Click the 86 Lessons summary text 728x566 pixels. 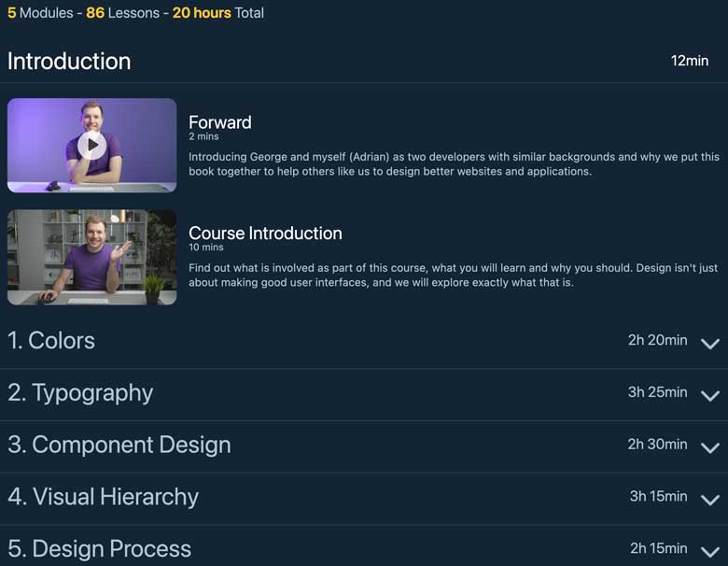click(122, 12)
